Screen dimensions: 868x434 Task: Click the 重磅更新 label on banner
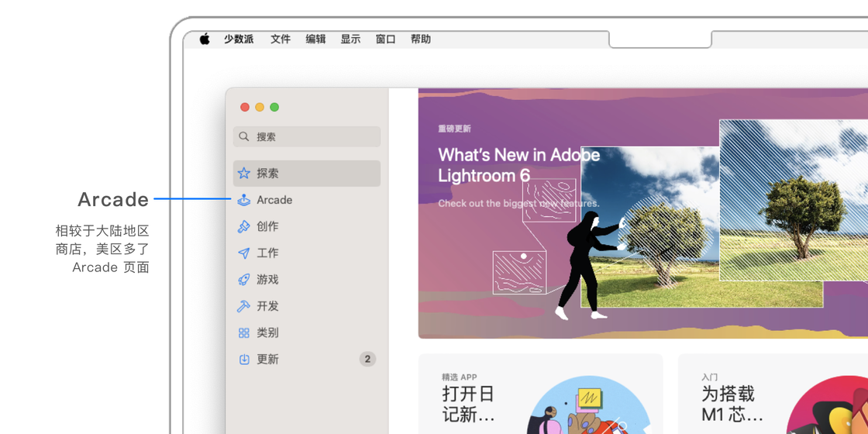tap(454, 129)
